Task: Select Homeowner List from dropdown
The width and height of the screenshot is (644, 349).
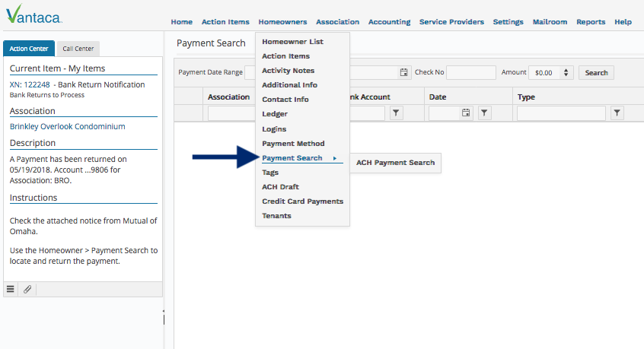Action: click(x=292, y=41)
